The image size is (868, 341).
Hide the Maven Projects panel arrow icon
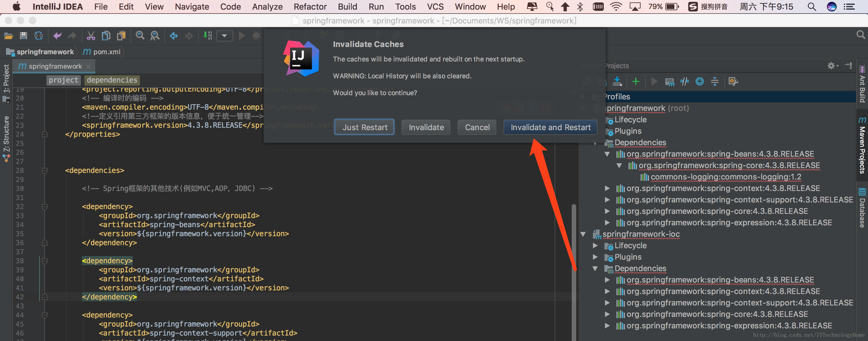[x=848, y=65]
